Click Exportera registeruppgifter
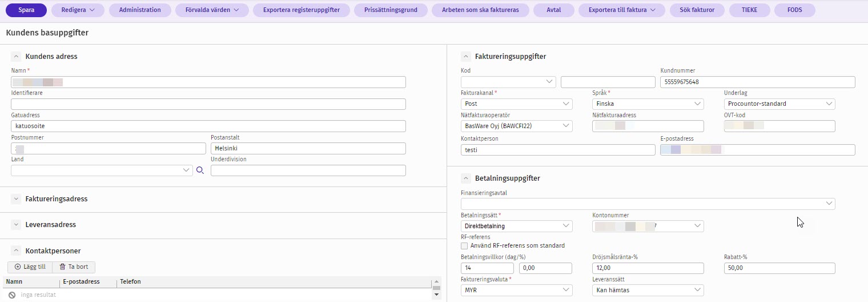Viewport: 868px width, 302px height. tap(302, 10)
